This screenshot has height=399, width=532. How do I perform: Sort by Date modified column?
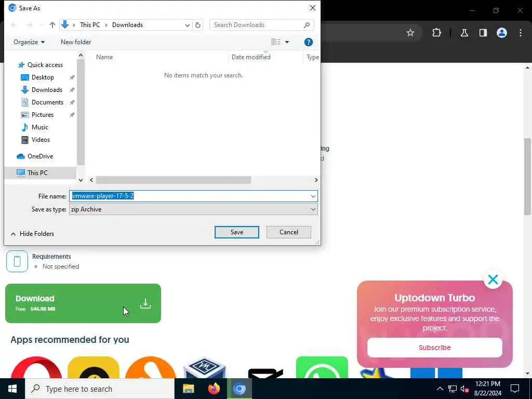[x=251, y=57]
